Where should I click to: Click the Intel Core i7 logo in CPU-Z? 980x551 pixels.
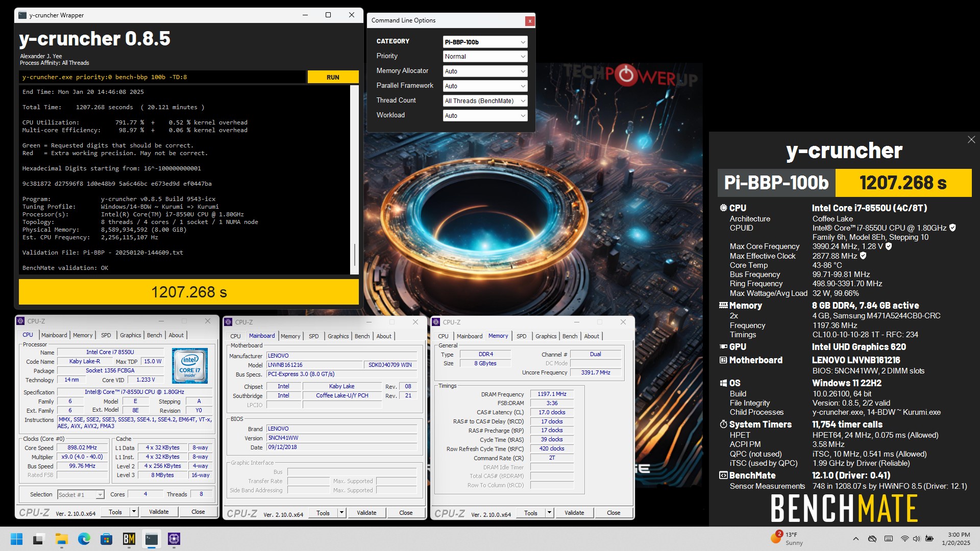189,365
